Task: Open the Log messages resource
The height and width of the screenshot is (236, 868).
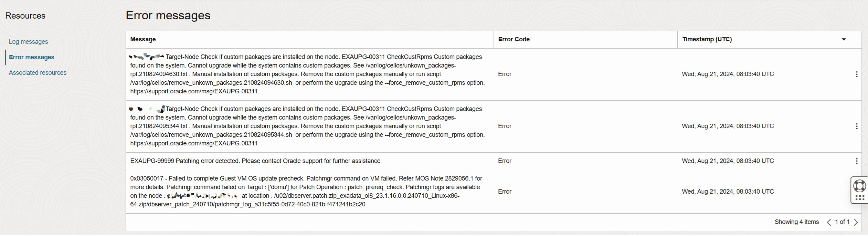Action: 28,42
